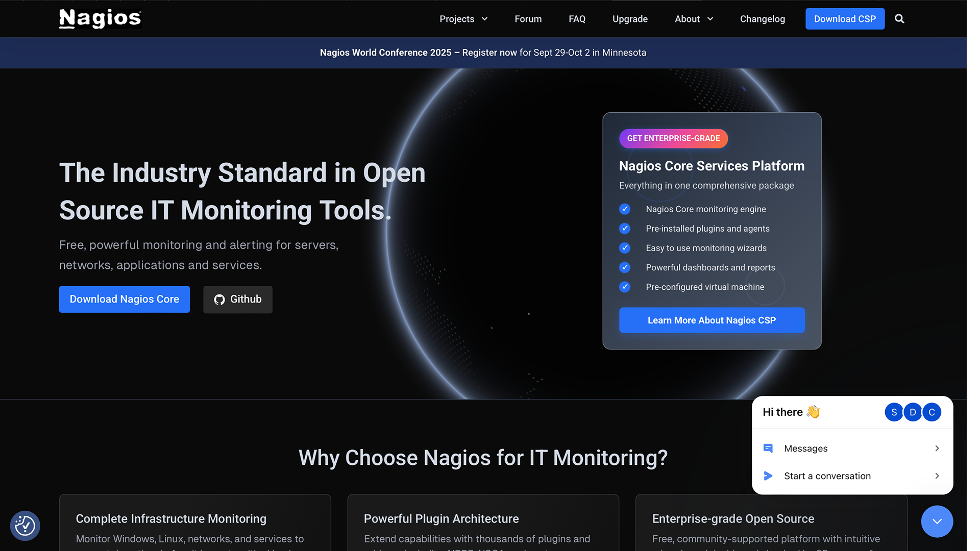Follow the Register now conference link
The width and height of the screenshot is (980, 551).
pyautogui.click(x=489, y=53)
